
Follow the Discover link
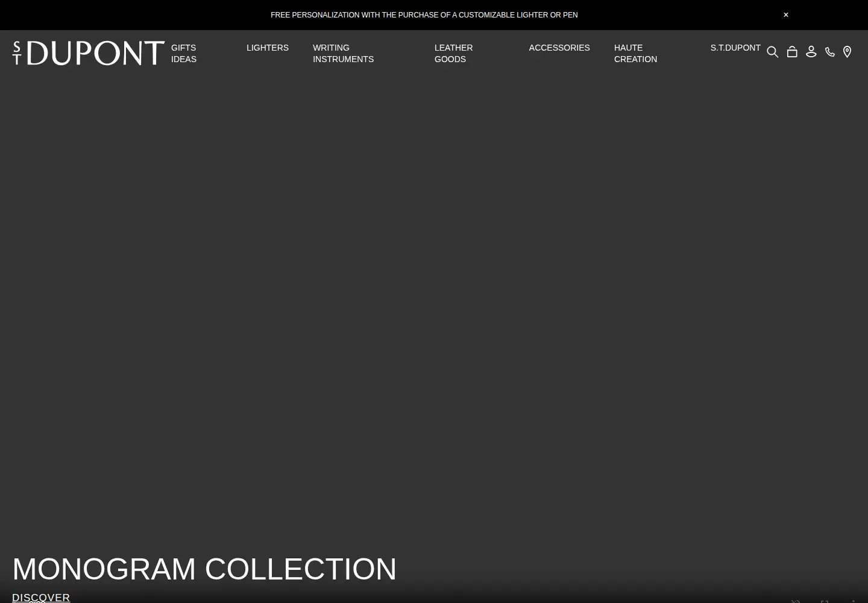pyautogui.click(x=41, y=597)
